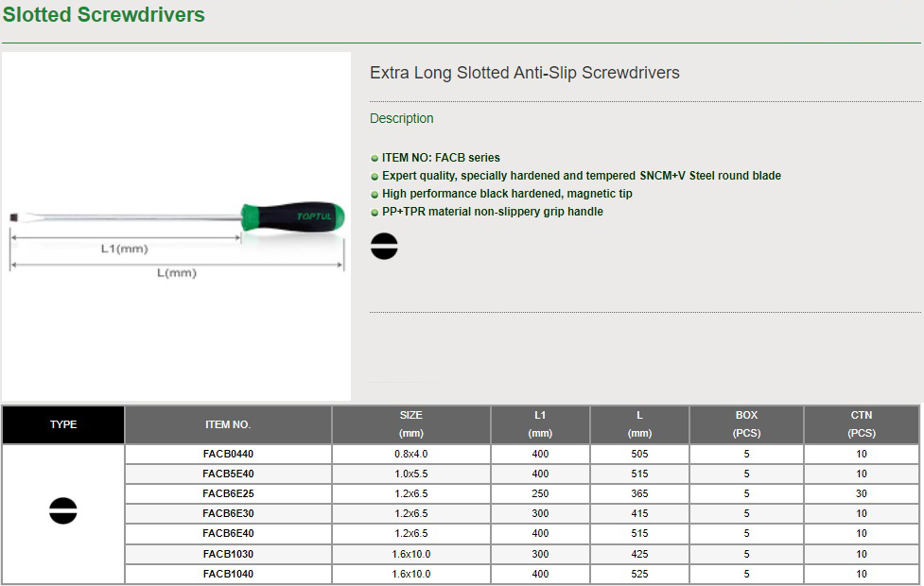The width and height of the screenshot is (924, 586).
Task: Click the SNCM+V Steel round blade bullet
Action: click(x=582, y=176)
